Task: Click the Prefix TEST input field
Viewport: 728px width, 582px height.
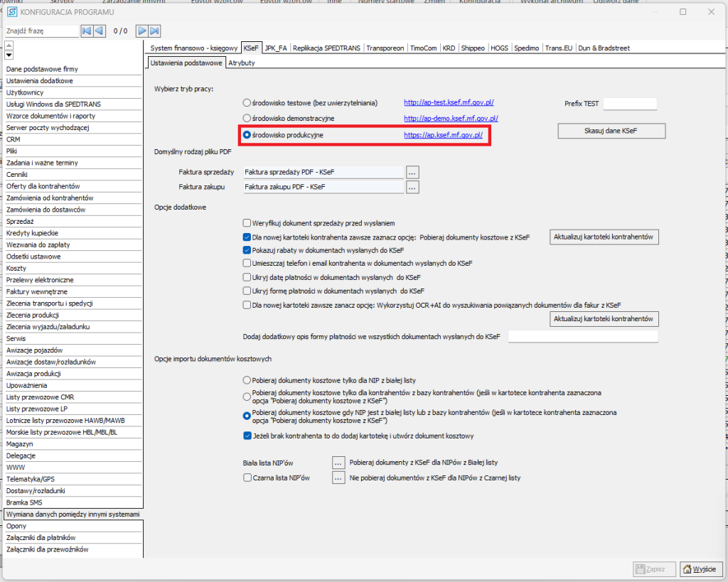Action: point(630,104)
